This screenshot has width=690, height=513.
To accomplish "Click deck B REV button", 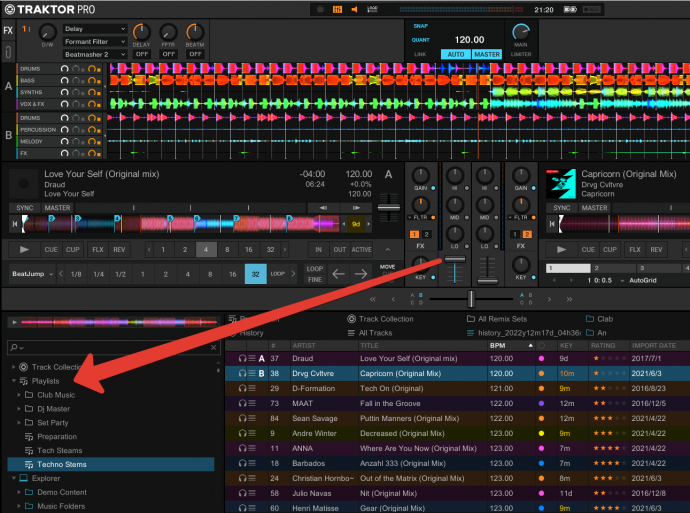I will [x=656, y=249].
